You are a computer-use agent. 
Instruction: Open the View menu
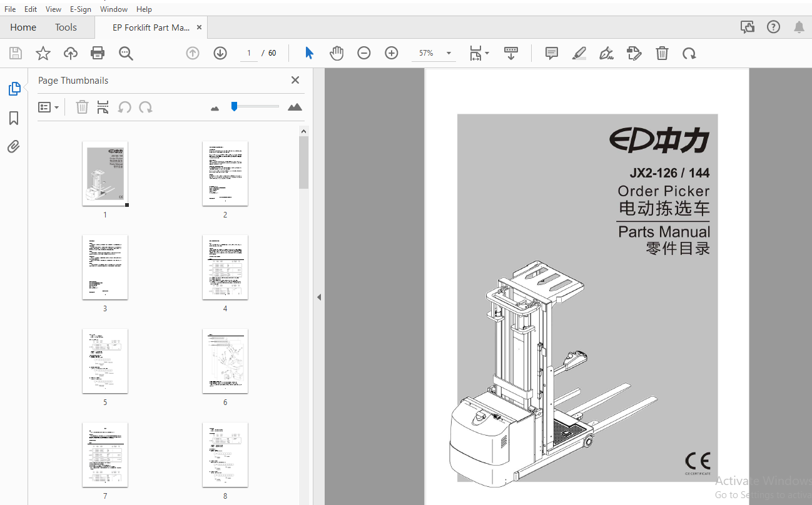pyautogui.click(x=54, y=9)
